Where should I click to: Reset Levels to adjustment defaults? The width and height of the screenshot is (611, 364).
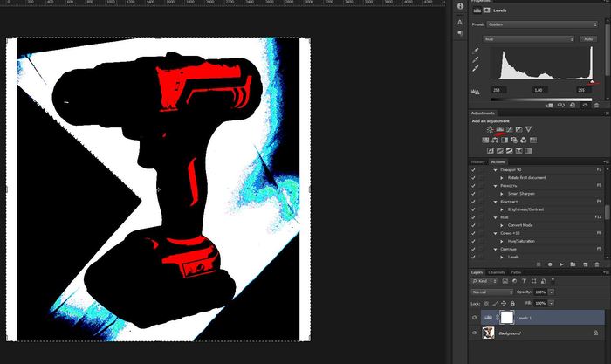tap(572, 106)
